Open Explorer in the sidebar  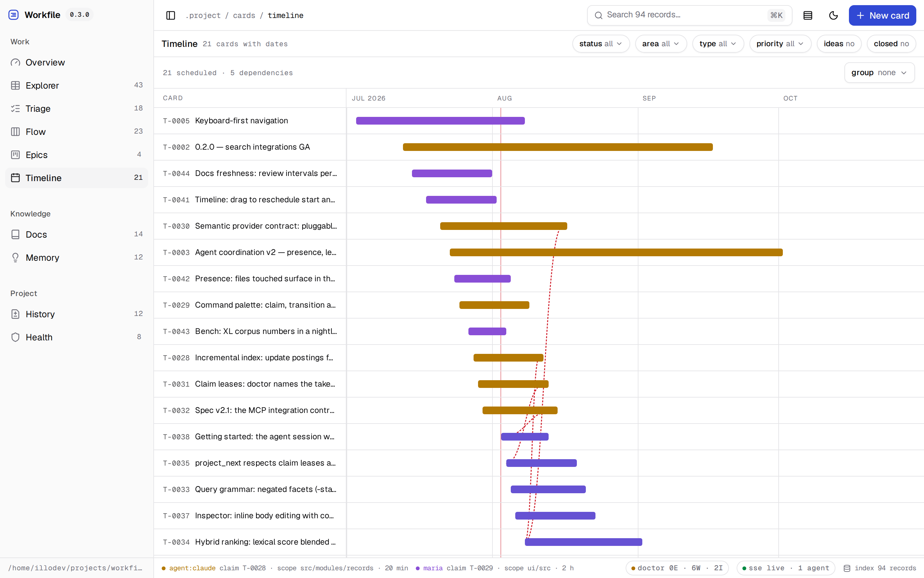[x=76, y=86]
